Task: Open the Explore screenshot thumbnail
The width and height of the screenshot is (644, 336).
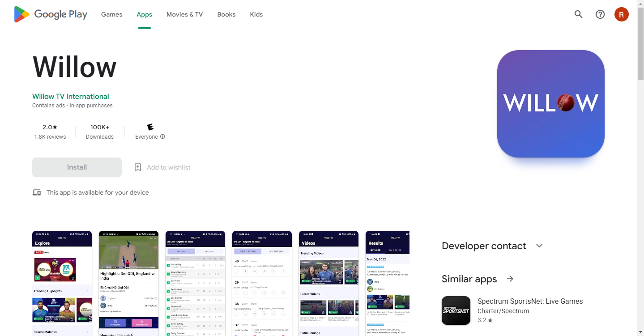Action: click(x=62, y=284)
